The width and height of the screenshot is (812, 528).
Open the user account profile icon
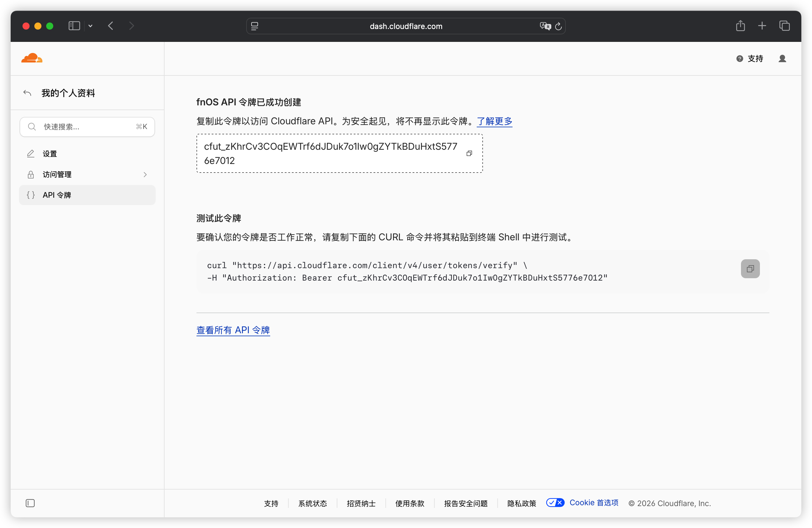tap(782, 59)
